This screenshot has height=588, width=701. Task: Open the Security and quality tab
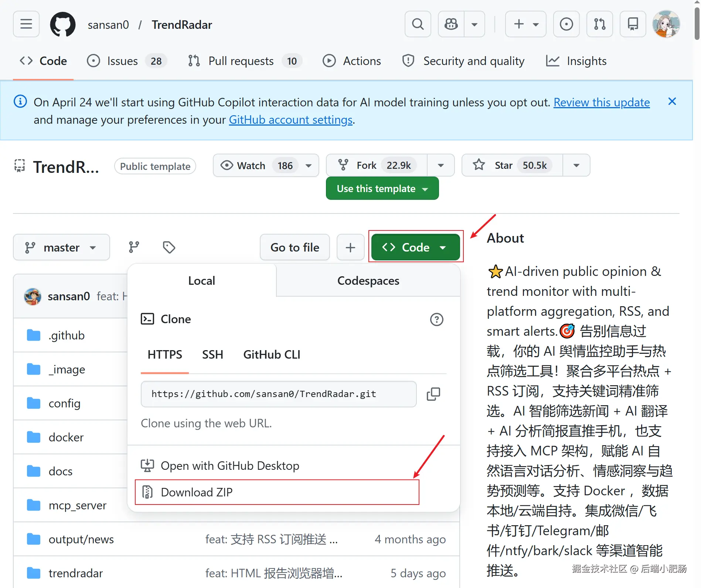point(463,61)
